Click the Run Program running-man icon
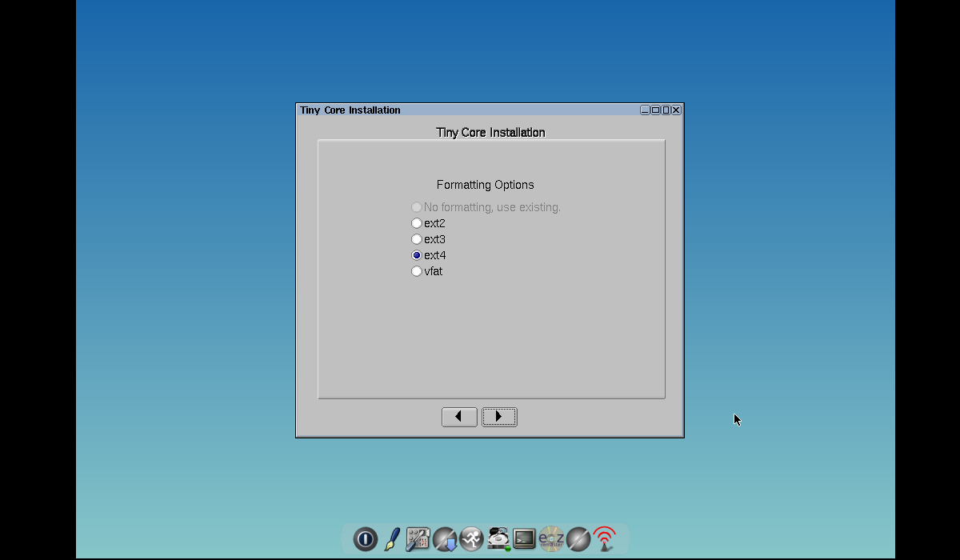 (471, 539)
